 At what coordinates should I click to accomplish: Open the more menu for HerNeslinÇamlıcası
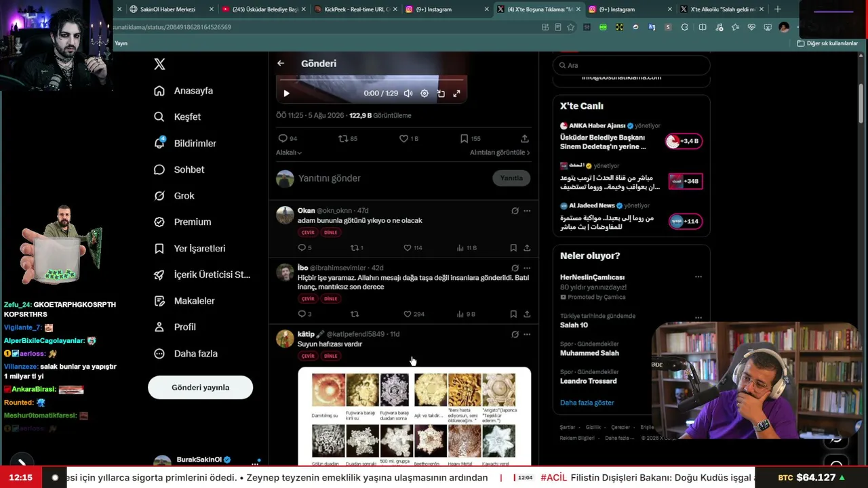[x=698, y=277]
